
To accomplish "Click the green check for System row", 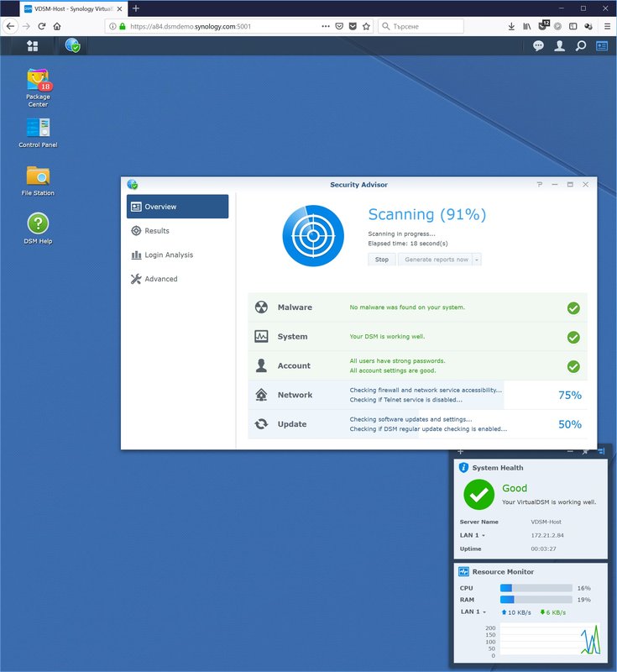I will 573,338.
